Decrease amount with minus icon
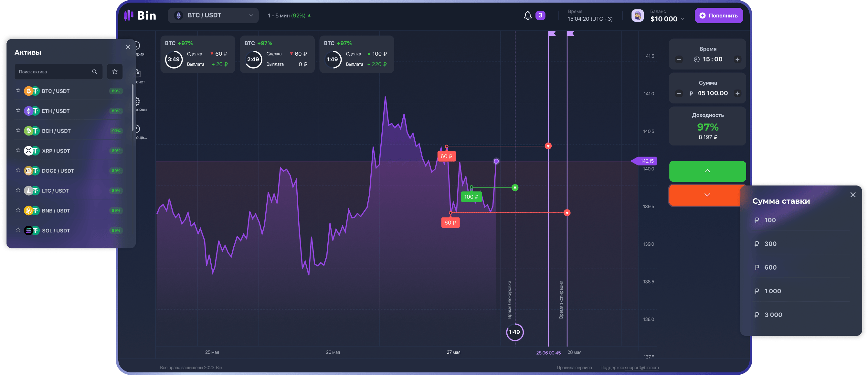The image size is (868, 375). [679, 93]
